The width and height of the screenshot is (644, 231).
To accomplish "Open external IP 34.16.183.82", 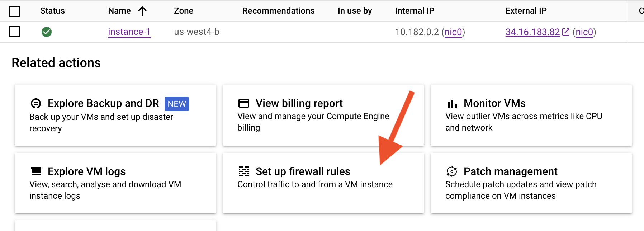I will (x=532, y=32).
